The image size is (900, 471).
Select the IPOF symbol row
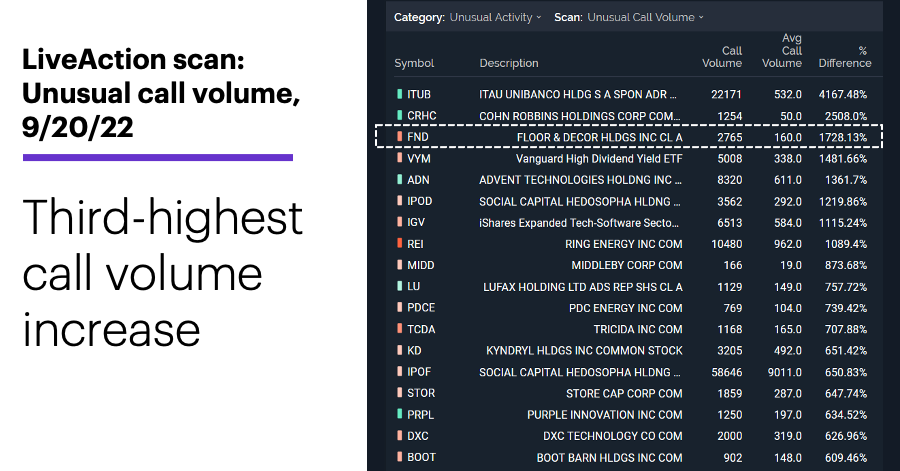pyautogui.click(x=631, y=372)
